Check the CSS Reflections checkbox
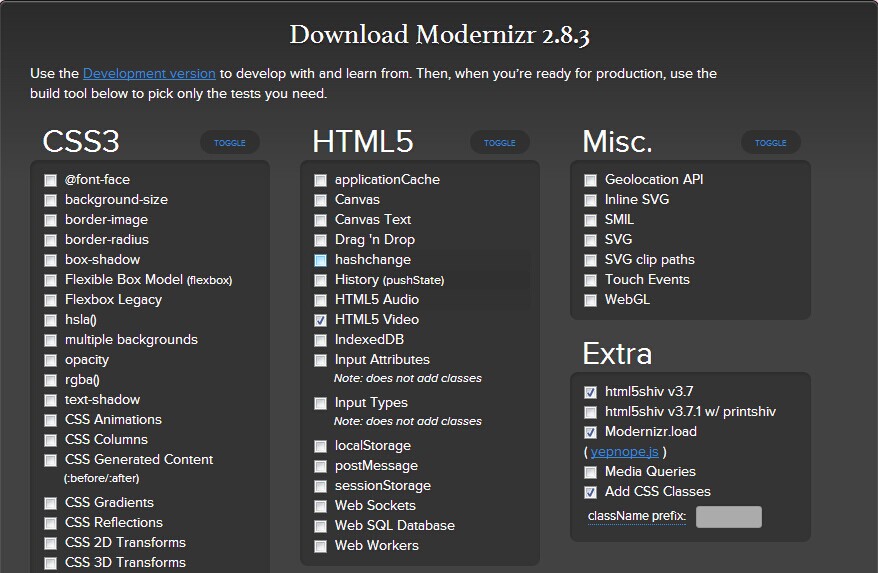This screenshot has width=878, height=573. tap(50, 523)
